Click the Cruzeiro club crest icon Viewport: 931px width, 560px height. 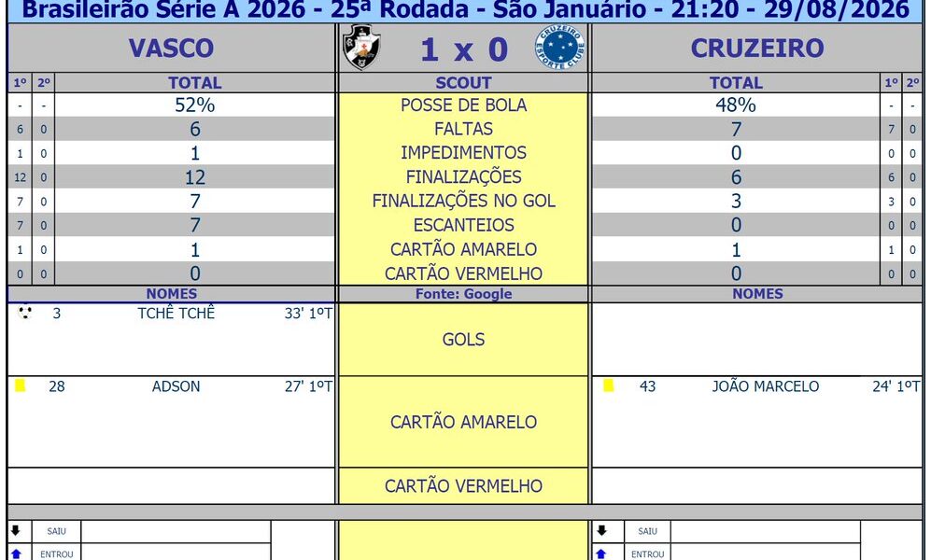[x=559, y=48]
